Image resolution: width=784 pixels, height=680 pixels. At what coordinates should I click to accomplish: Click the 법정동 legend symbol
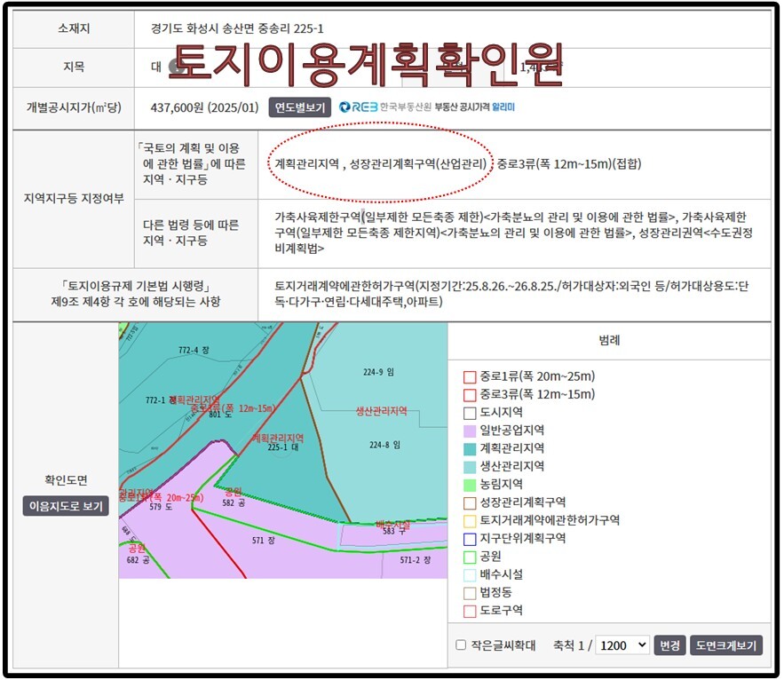coord(467,589)
